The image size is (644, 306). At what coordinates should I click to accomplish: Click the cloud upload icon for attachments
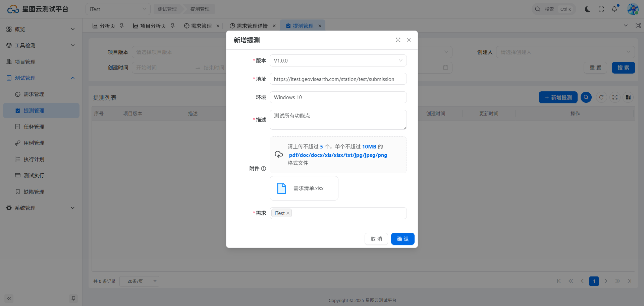pyautogui.click(x=279, y=155)
